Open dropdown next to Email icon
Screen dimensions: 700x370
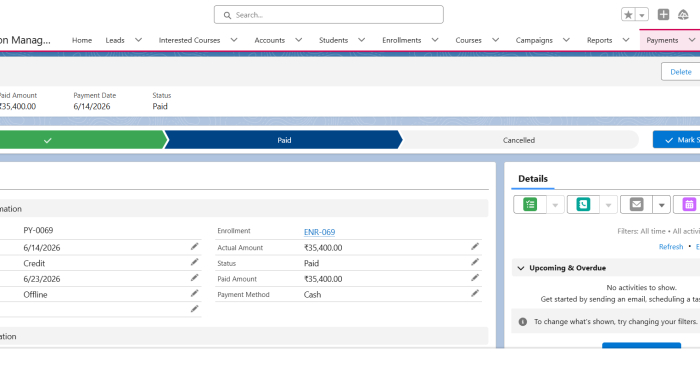coord(662,205)
